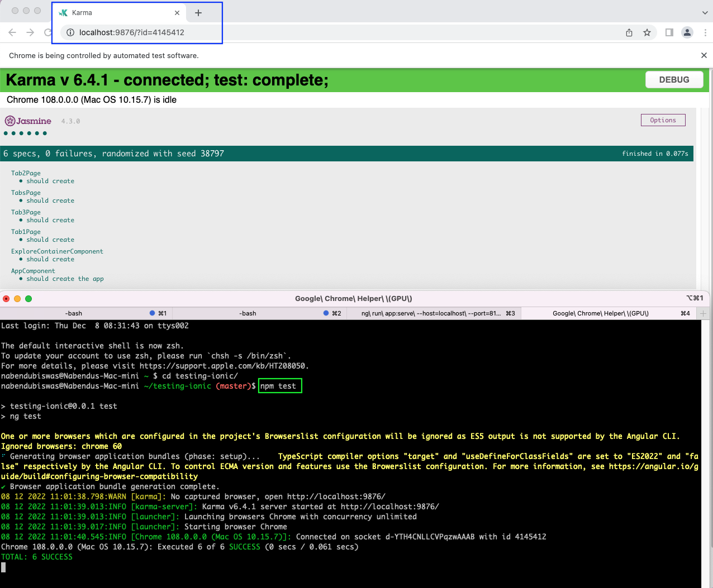The image size is (713, 588).
Task: Click the Karma favicon in browser tab
Action: pos(63,13)
